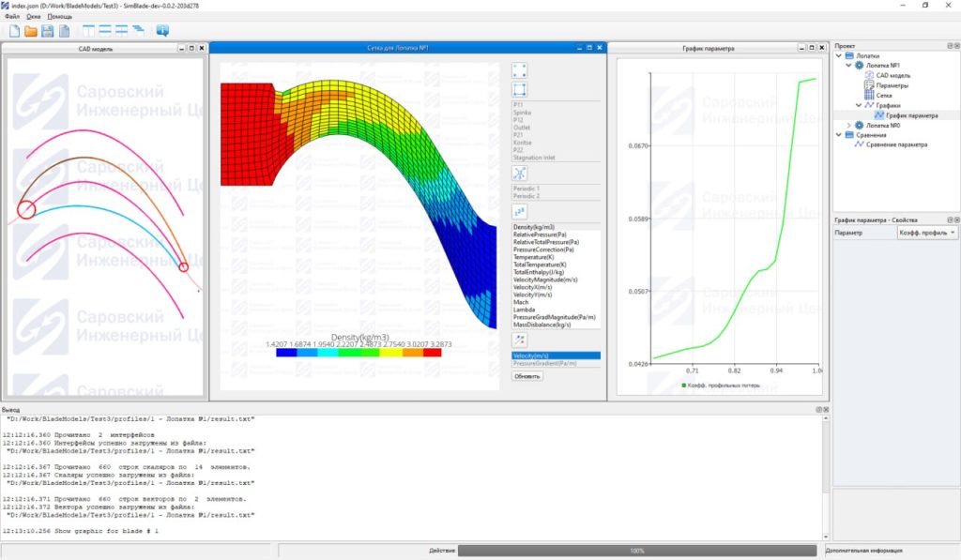This screenshot has width=961, height=560.
Task: Open the Помощь menu
Action: click(x=59, y=17)
